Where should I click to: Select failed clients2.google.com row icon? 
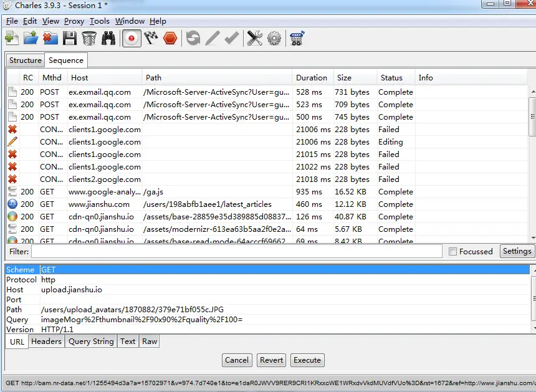[12, 179]
